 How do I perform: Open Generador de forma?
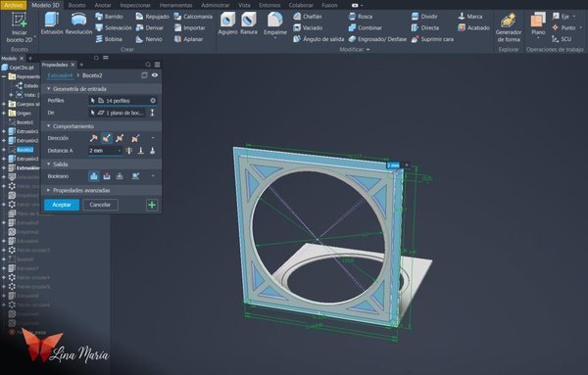[x=508, y=27]
